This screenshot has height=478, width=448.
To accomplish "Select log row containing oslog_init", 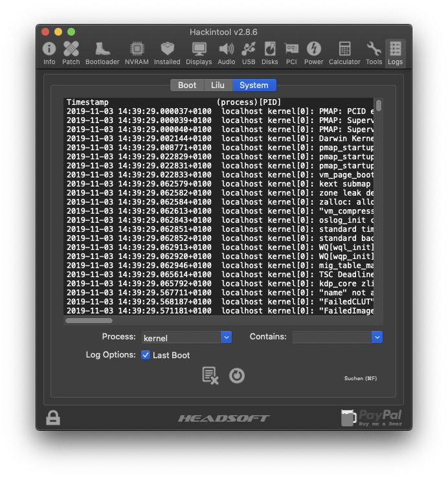I will [x=219, y=220].
